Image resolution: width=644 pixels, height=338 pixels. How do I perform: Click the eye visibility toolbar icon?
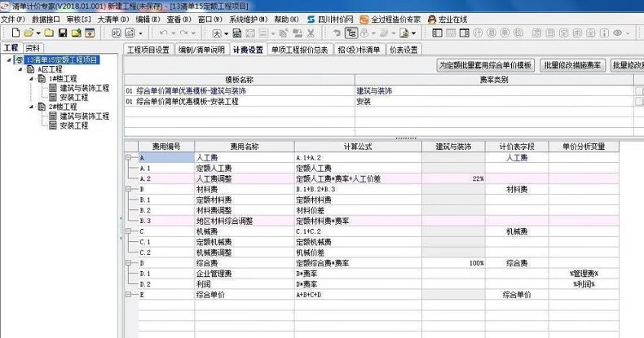point(618,33)
